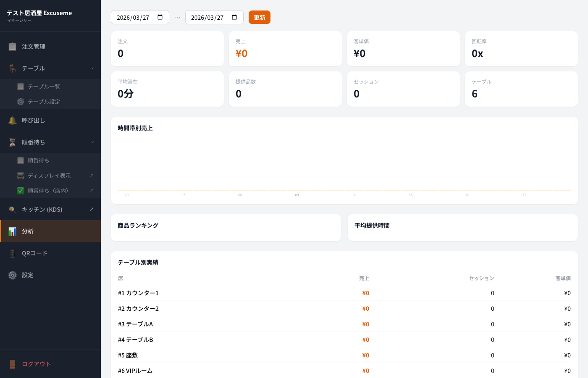This screenshot has width=588, height=378.
Task: Click the external-link arrow next to キッチン (KDS)
Action: 92,209
